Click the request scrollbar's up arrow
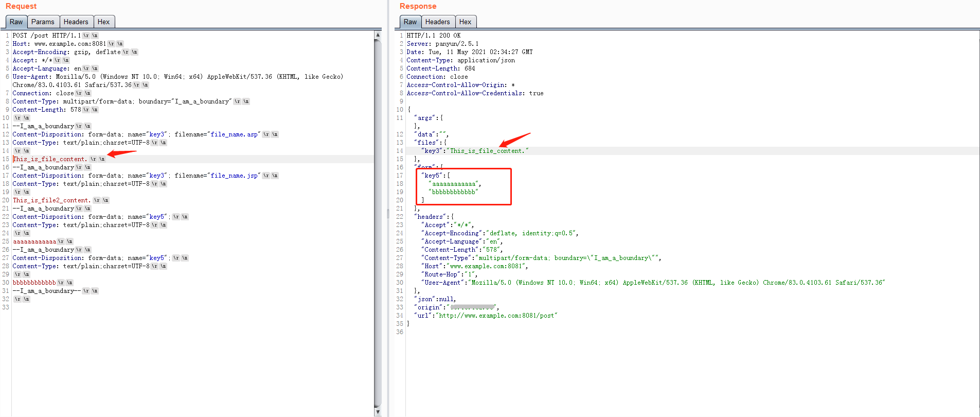Viewport: 980px width, 417px height. click(378, 35)
